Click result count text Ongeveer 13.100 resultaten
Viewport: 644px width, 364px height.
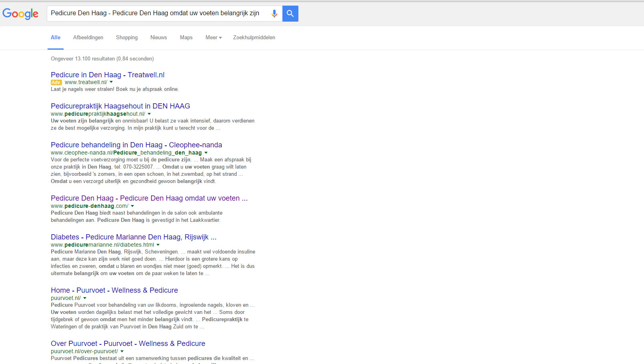click(x=102, y=59)
